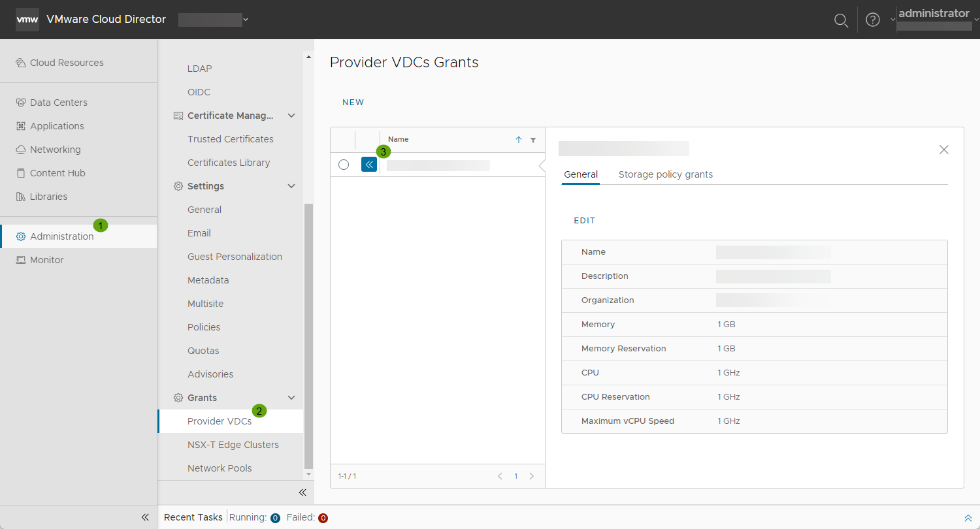This screenshot has height=529, width=980.
Task: Switch to the General tab
Action: tap(581, 174)
